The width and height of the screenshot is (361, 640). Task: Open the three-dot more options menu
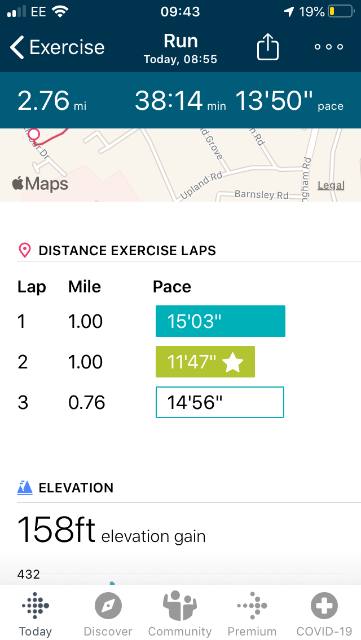[x=329, y=47]
